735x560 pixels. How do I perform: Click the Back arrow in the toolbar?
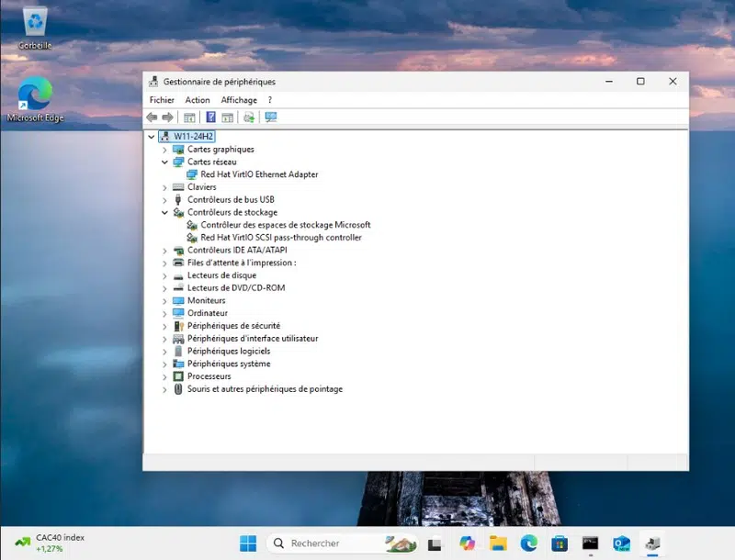pos(152,118)
